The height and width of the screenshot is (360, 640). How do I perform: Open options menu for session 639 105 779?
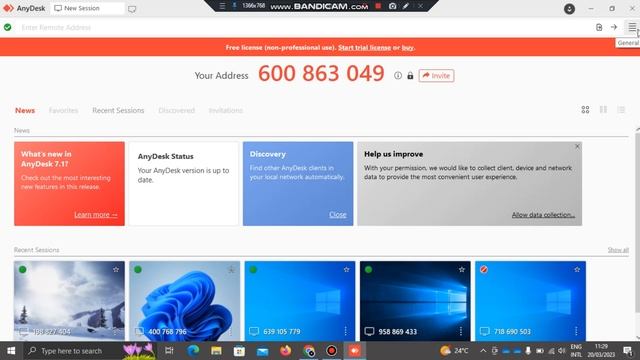[x=346, y=331]
